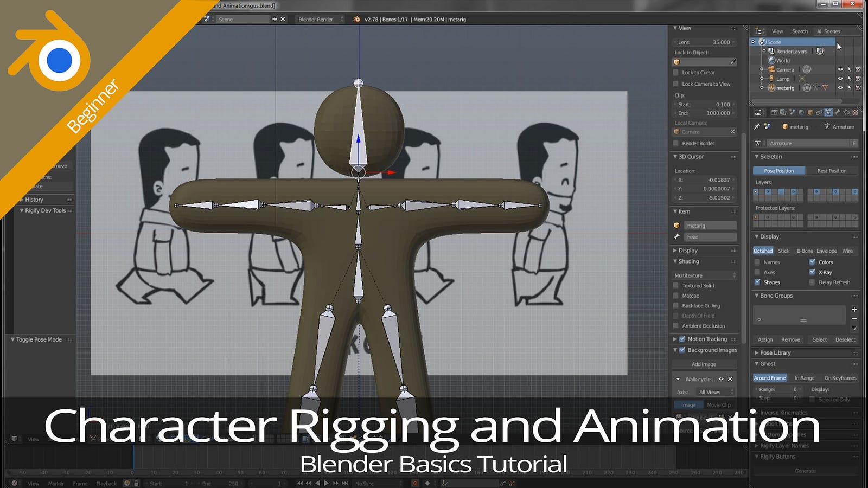868x488 pixels.
Task: Add a new scene with plus icon
Action: pos(275,19)
